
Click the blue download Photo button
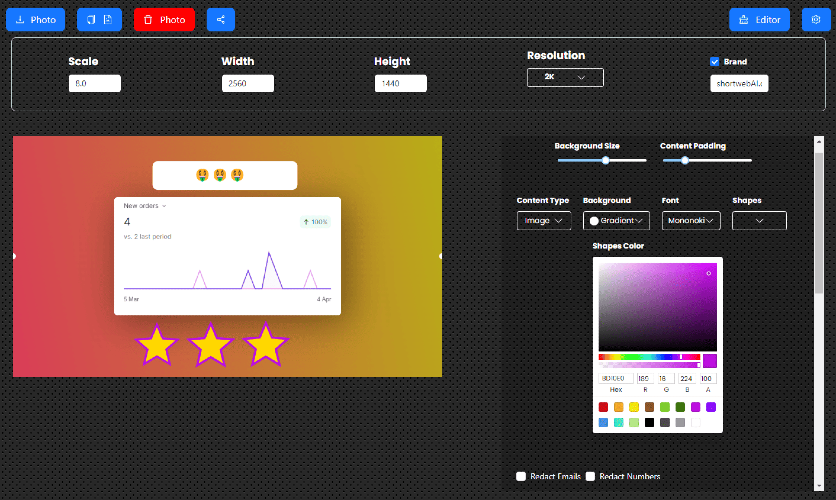(x=35, y=20)
